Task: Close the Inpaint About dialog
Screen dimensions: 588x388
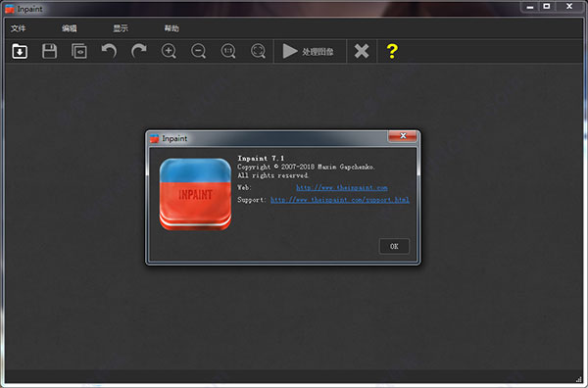Action: click(x=403, y=136)
